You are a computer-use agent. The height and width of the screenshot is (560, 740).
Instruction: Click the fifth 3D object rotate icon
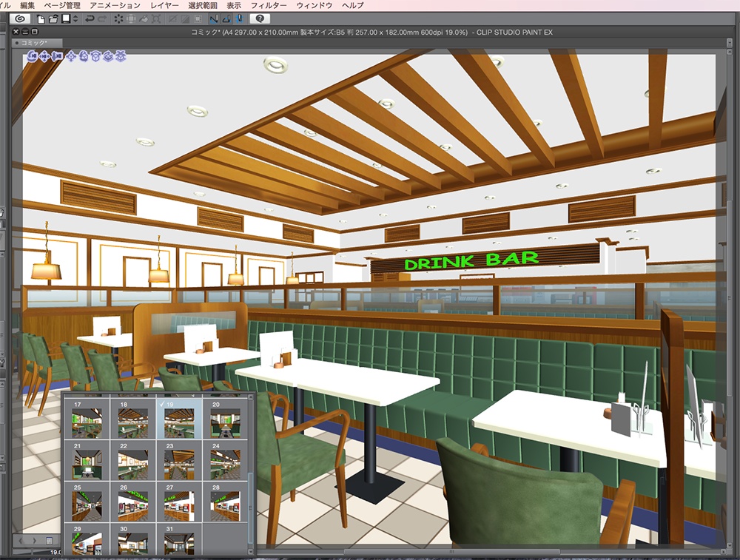[84, 57]
